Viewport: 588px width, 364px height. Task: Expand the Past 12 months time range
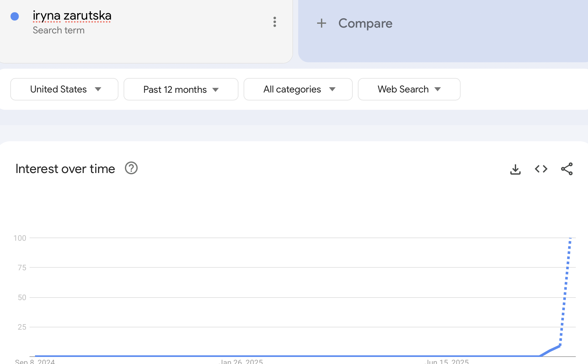181,89
